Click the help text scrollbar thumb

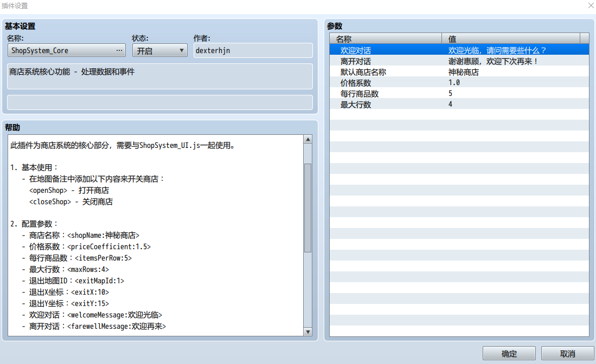click(308, 208)
